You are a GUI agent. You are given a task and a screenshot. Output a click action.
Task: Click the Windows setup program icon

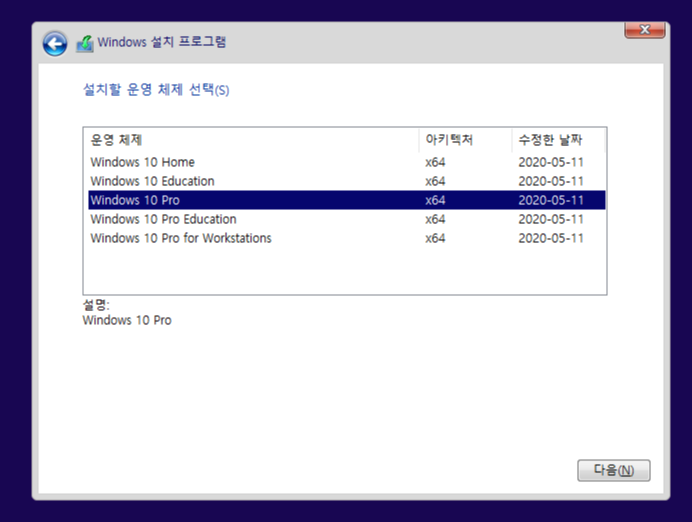pos(85,43)
